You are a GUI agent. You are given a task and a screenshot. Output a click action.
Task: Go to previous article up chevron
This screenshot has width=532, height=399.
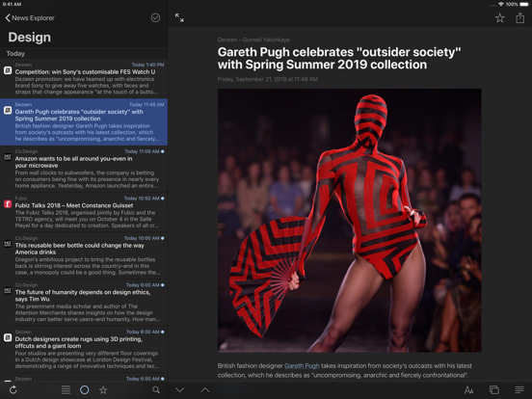coord(205,389)
